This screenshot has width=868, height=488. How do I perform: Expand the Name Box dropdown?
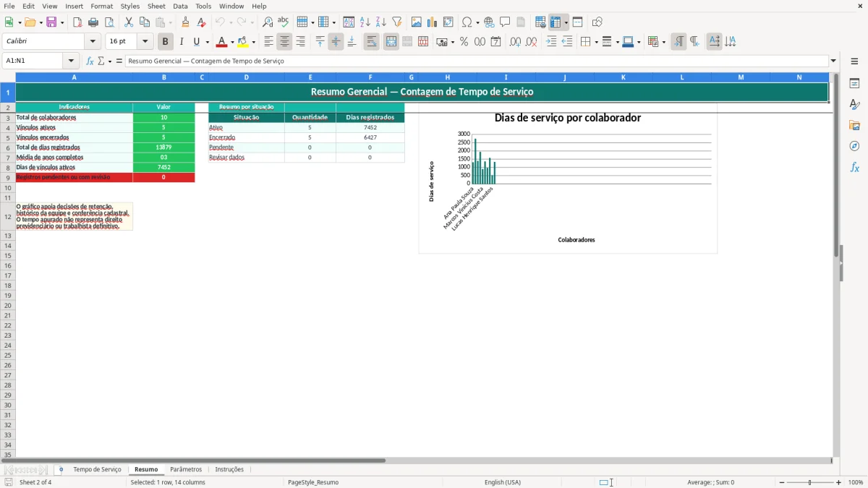[71, 61]
